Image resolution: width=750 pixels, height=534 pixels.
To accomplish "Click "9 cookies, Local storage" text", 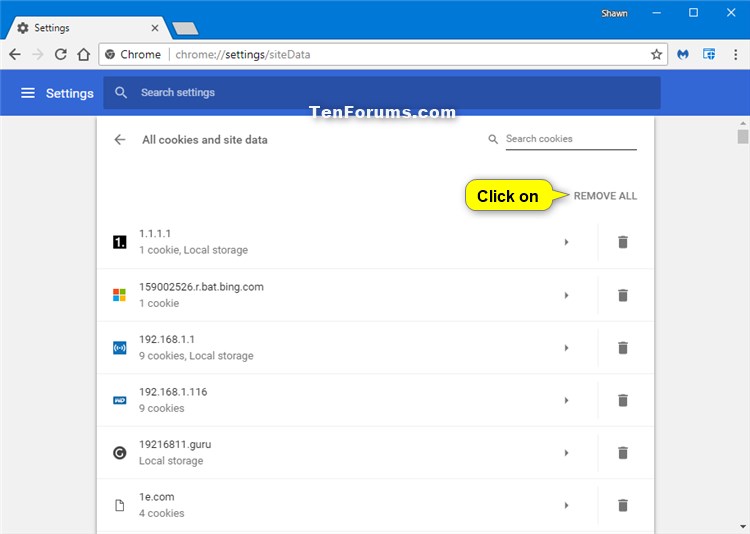I will tap(196, 356).
